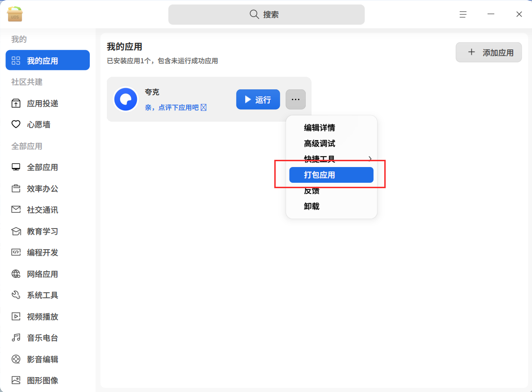Click the 编程开发 code icon

tap(16, 252)
